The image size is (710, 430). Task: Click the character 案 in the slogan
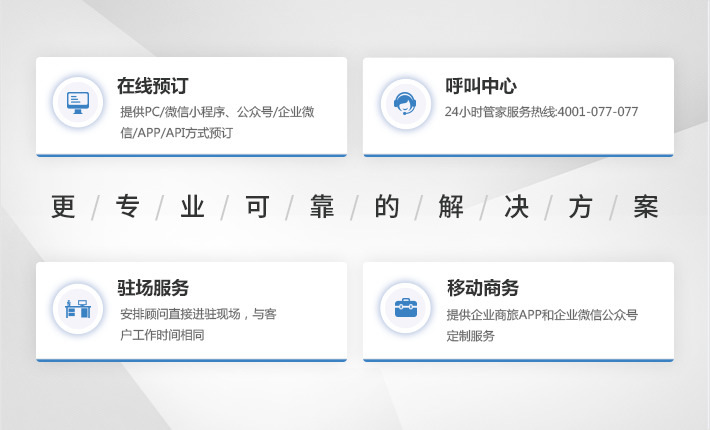[x=646, y=206]
